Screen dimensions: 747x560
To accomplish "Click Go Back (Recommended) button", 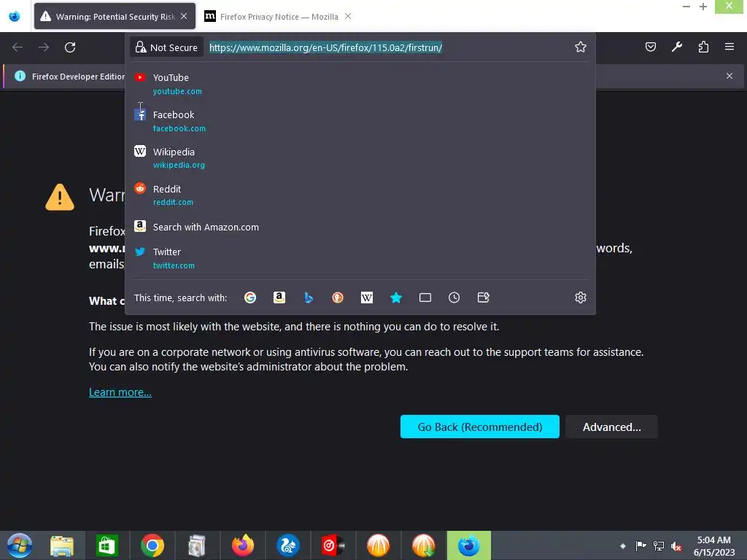I will click(x=480, y=427).
